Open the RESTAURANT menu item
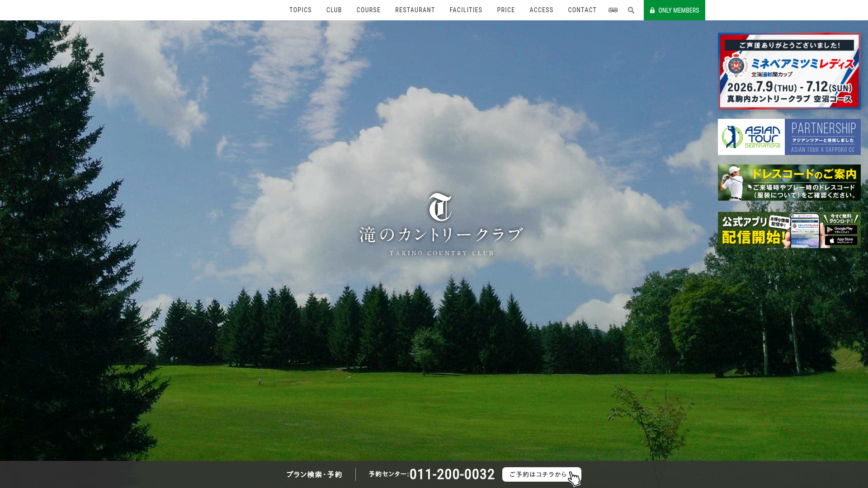This screenshot has width=868, height=488. click(x=415, y=10)
